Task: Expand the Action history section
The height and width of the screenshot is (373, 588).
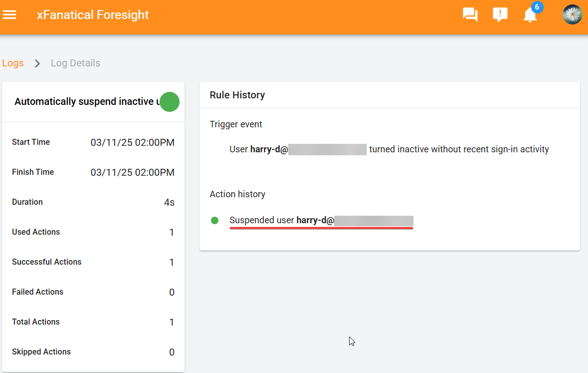Action: [237, 194]
